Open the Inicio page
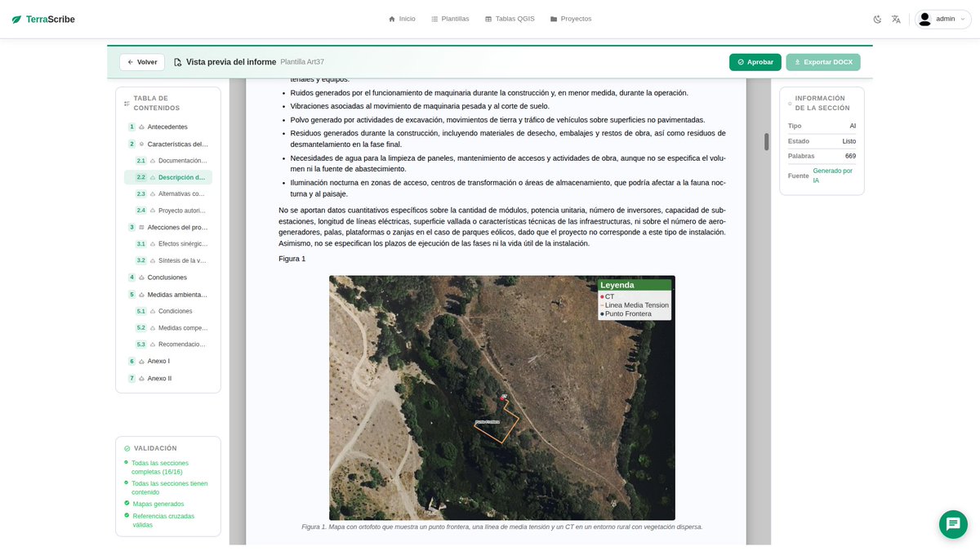 (x=402, y=19)
